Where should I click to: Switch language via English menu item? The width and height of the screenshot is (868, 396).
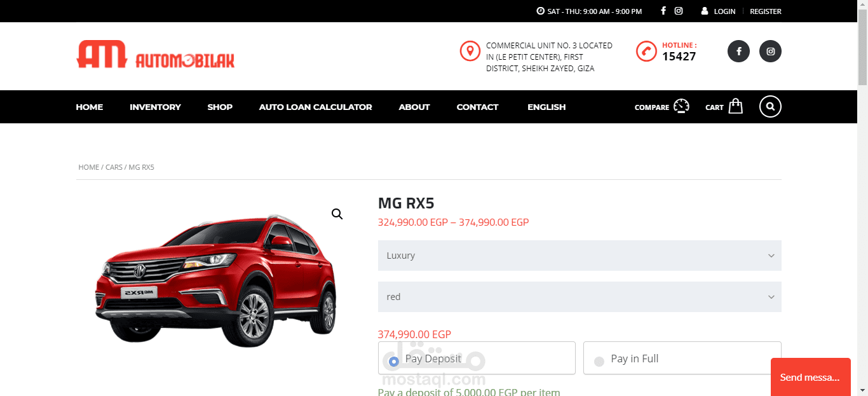click(546, 107)
